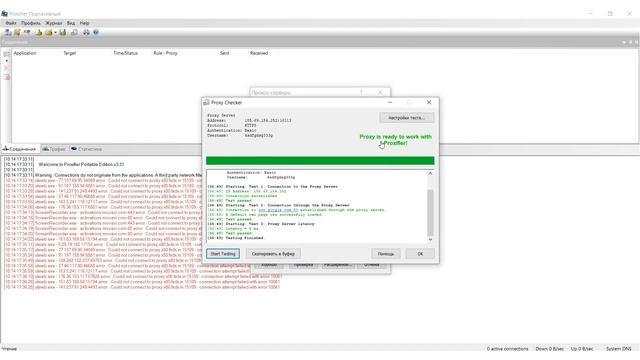This screenshot has height=360, width=640.
Task: Switch to the Соединения tab
Action: (20, 149)
